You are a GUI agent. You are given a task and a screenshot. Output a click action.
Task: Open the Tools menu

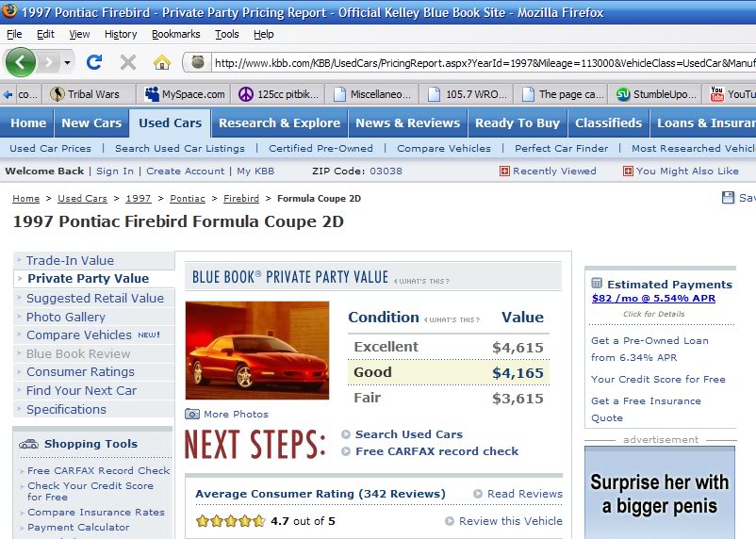[x=226, y=34]
